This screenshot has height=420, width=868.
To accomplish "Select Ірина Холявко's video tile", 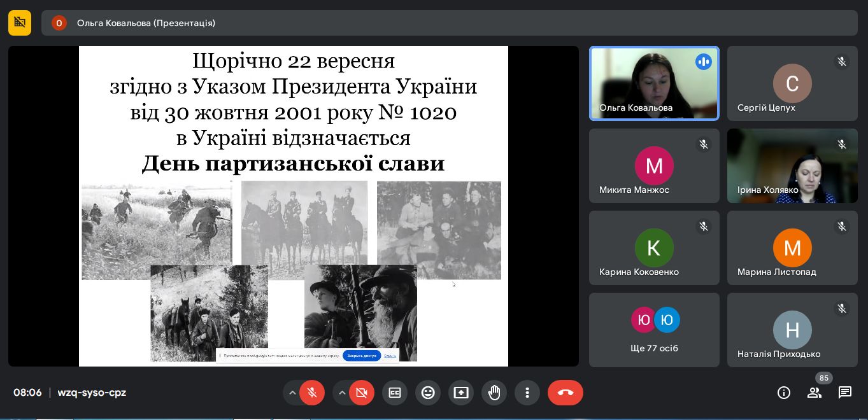I will [792, 165].
